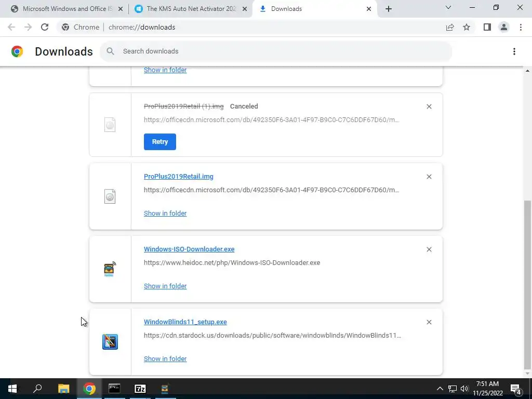Click the cdn.stardock.us WindowBlinds source URL
This screenshot has height=399, width=532.
pyautogui.click(x=272, y=335)
